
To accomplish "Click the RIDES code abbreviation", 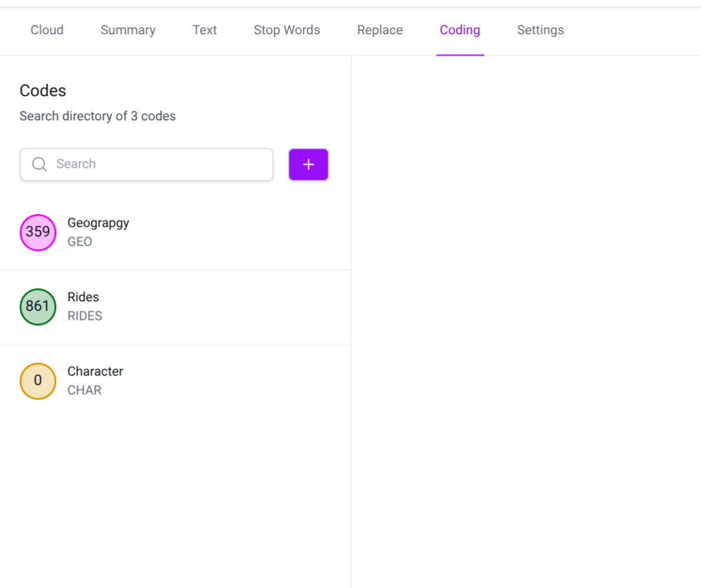I will 85,316.
